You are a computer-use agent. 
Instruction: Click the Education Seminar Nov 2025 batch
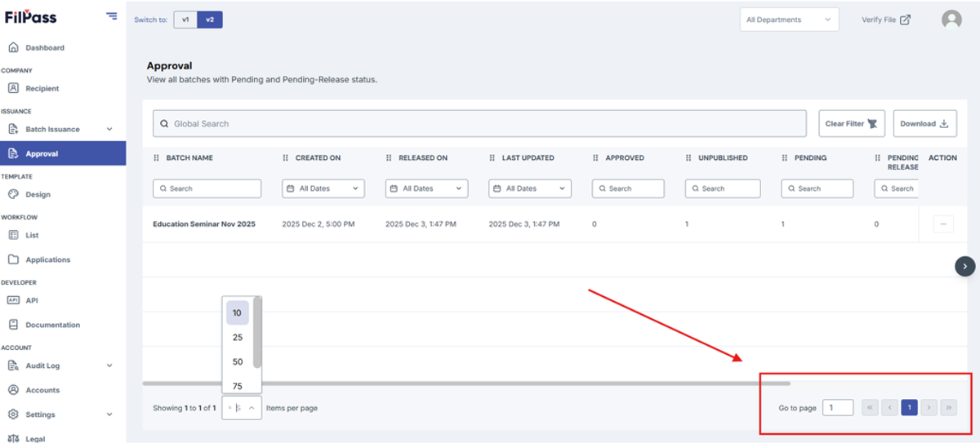click(204, 224)
